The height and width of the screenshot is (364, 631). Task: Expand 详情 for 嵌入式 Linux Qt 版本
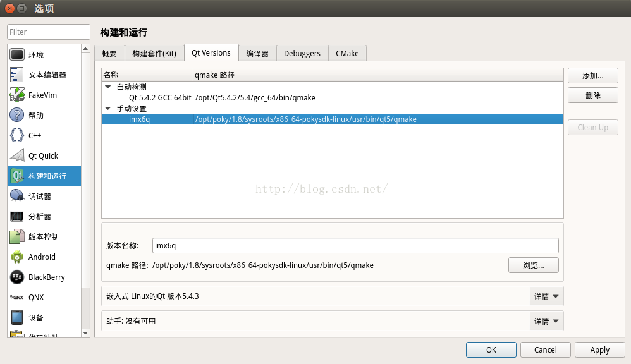point(546,296)
